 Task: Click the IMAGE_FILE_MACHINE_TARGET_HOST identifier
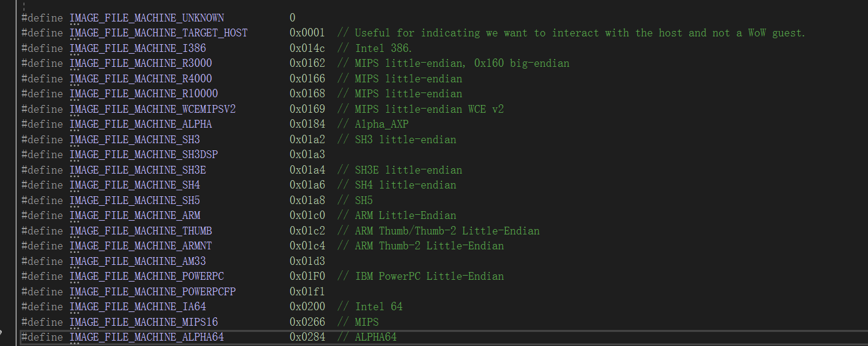[158, 33]
